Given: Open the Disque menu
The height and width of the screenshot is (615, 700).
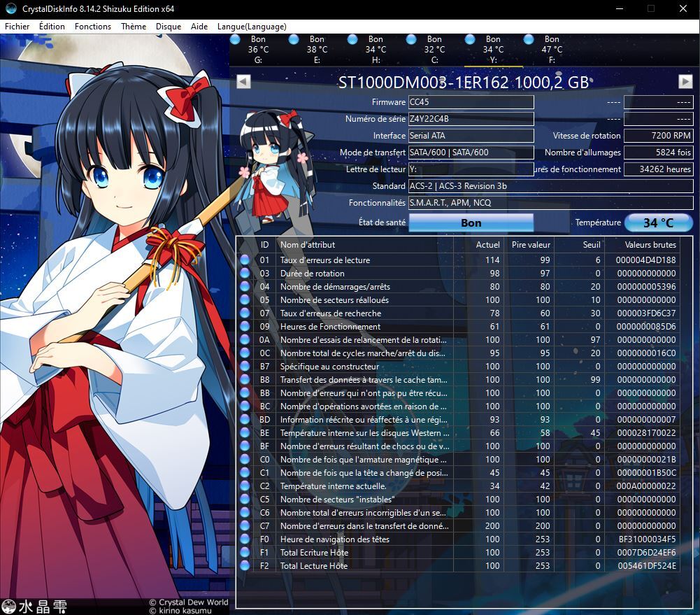Looking at the screenshot, I should tap(169, 27).
